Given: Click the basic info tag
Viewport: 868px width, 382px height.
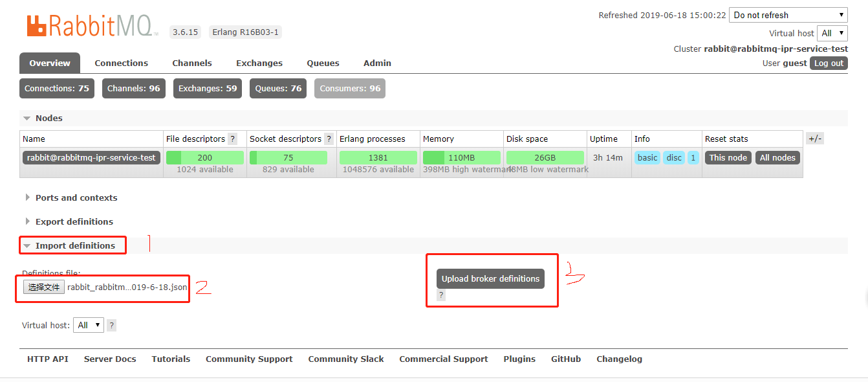Looking at the screenshot, I should coord(647,157).
